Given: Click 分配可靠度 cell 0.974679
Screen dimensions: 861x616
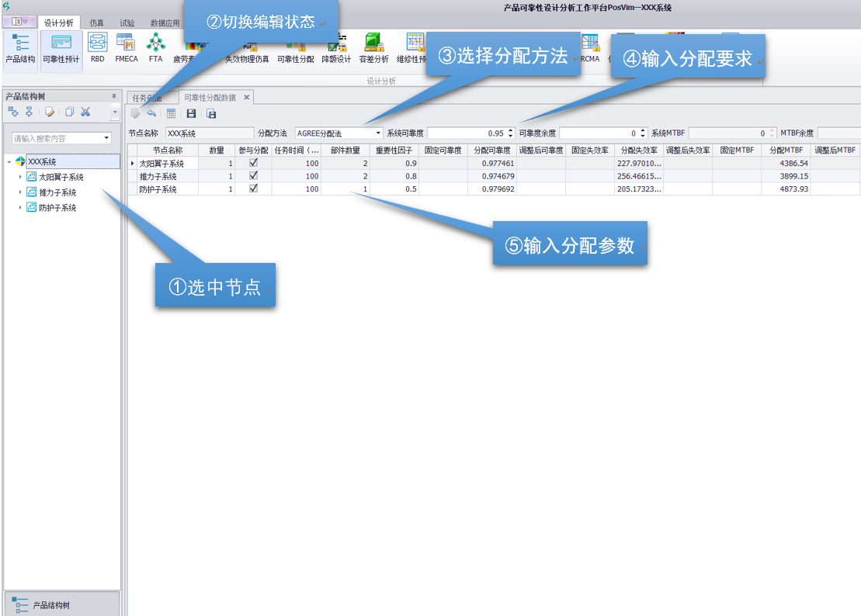Looking at the screenshot, I should (x=492, y=176).
